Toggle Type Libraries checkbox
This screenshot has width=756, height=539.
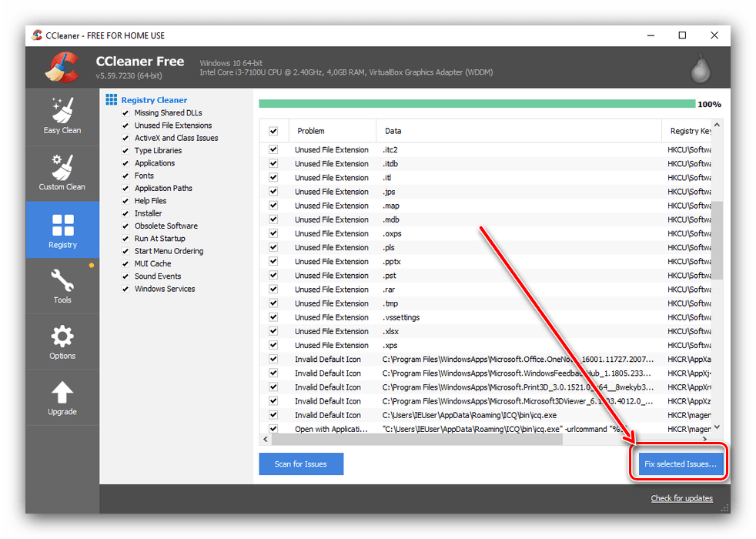point(125,150)
